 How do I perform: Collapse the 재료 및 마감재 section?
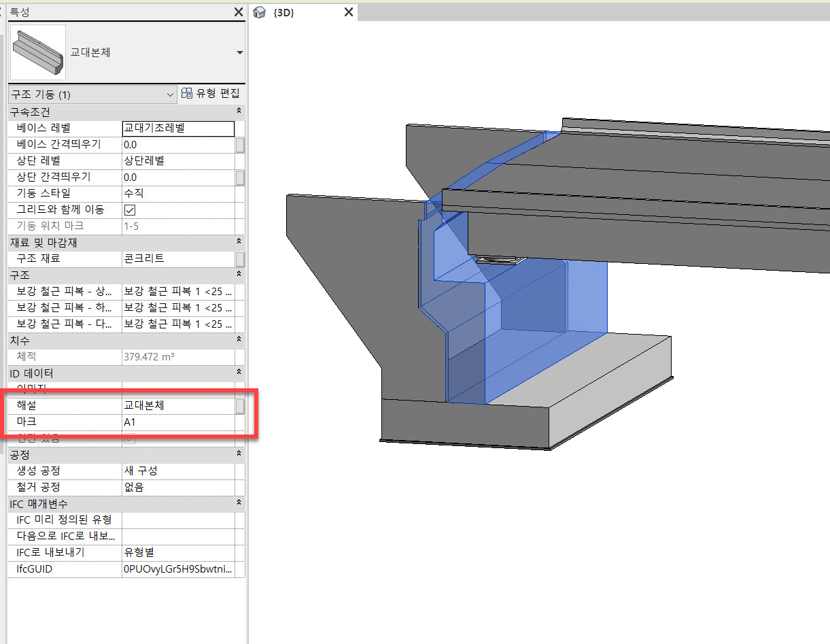click(239, 241)
